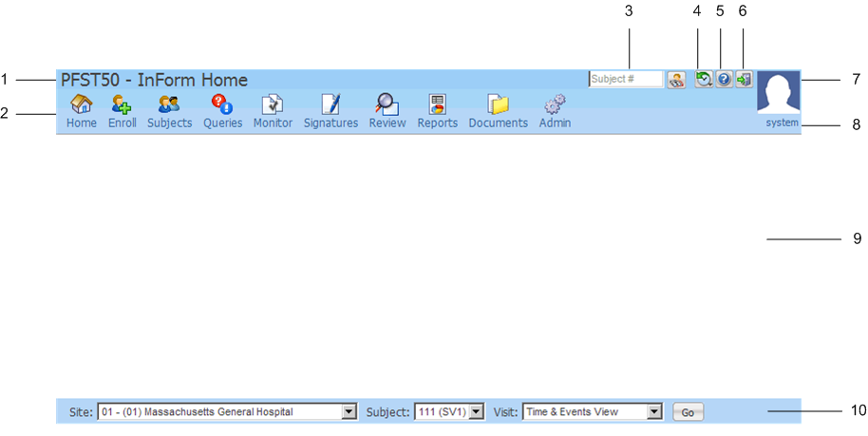
Task: Open the Home navigation icon
Action: pos(82,104)
